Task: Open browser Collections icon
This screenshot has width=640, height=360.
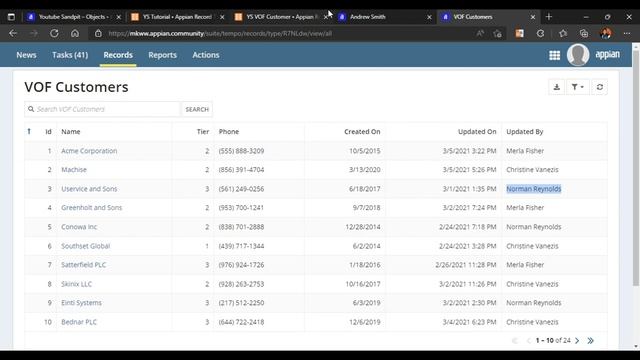Action: pyautogui.click(x=584, y=33)
